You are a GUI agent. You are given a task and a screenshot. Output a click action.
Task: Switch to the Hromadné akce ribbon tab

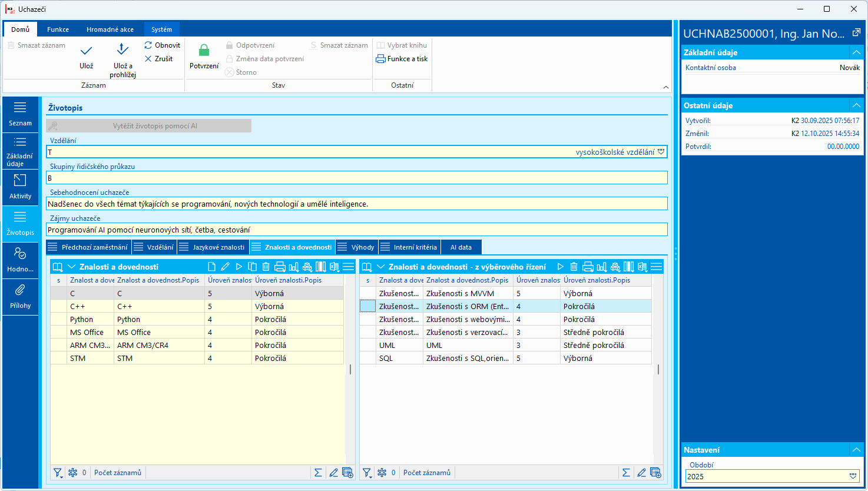coord(110,29)
